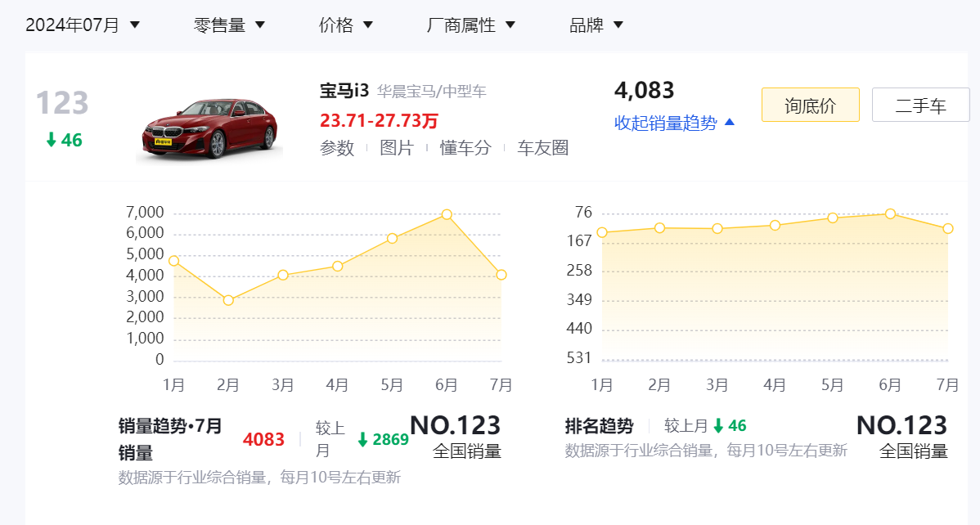
Task: Click the 7月 data point on sales chart
Action: [501, 275]
